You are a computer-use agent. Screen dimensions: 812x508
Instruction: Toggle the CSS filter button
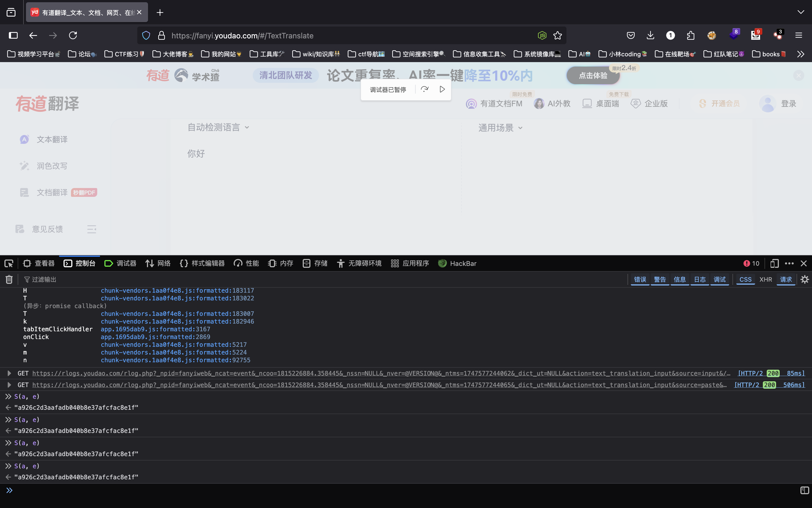(745, 279)
